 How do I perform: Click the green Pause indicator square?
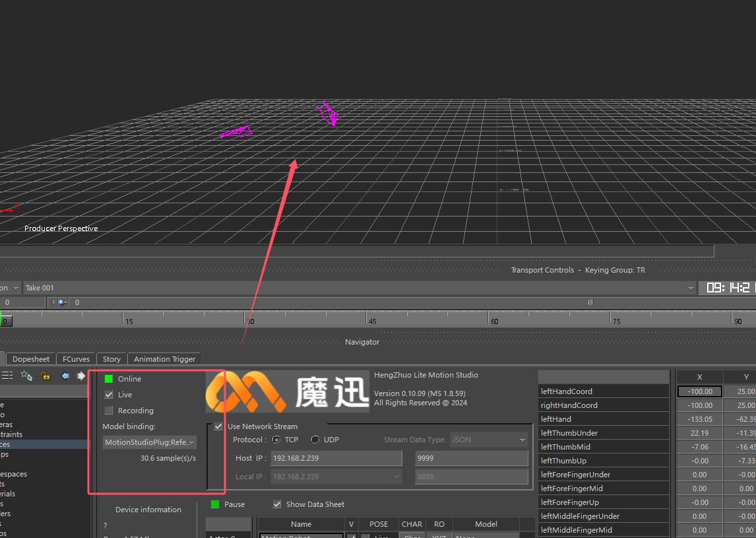coord(215,504)
